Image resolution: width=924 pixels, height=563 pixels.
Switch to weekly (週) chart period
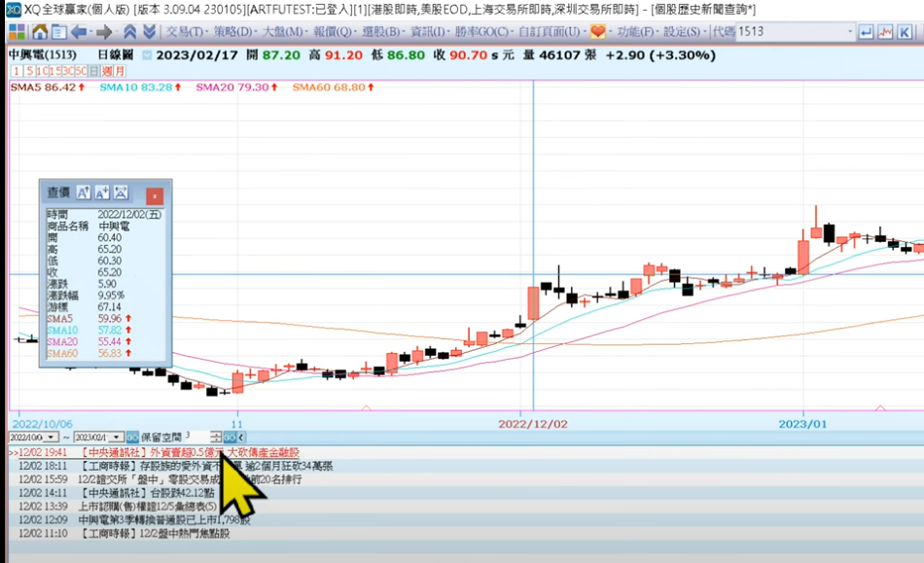pos(106,71)
